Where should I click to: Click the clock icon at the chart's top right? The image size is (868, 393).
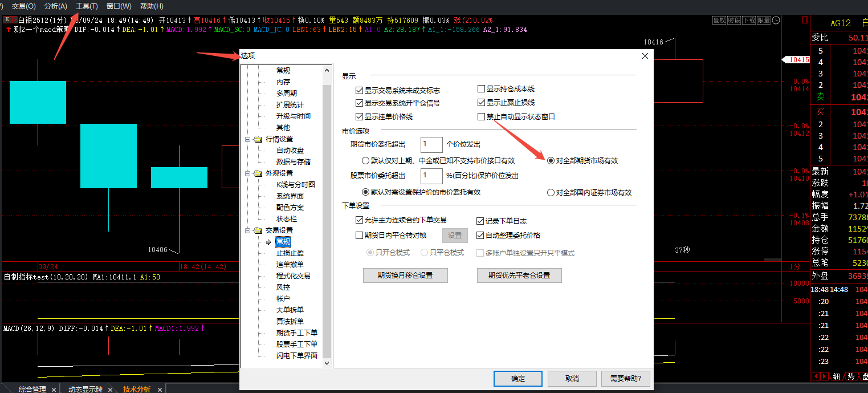[x=776, y=20]
